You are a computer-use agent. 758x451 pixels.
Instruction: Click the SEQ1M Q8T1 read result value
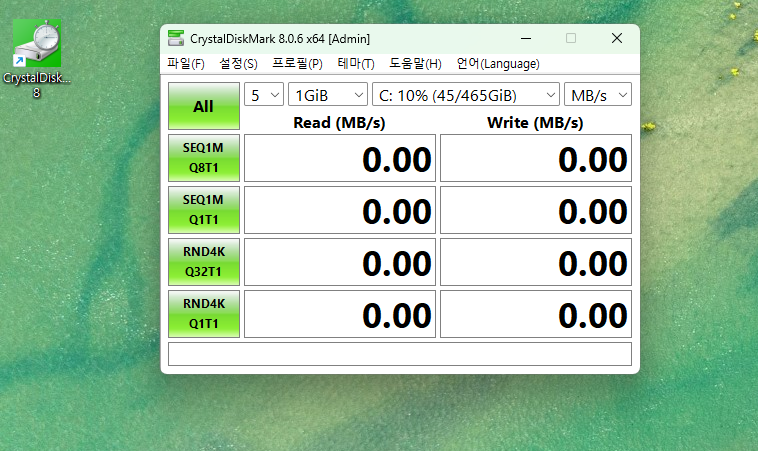[340, 159]
